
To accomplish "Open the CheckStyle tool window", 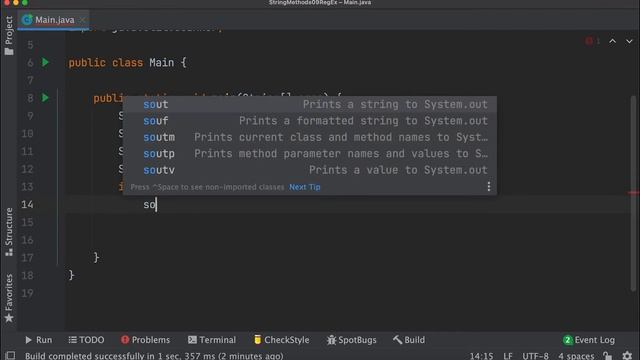I will 281,340.
